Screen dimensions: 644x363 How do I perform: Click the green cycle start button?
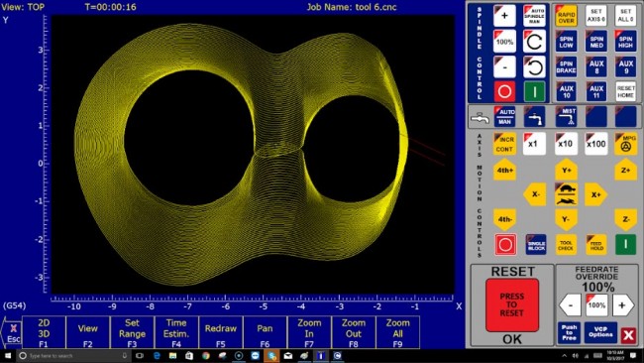pos(625,244)
